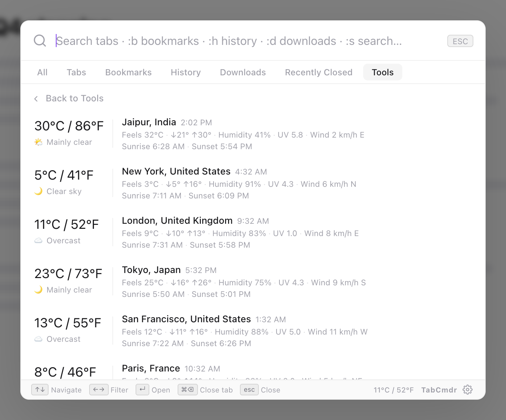
Task: Click the Return key Open icon
Action: point(142,390)
